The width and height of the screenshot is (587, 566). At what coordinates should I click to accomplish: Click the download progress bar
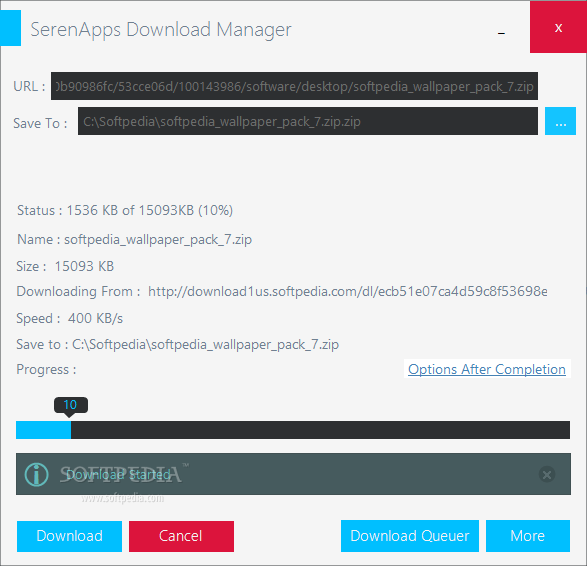(293, 430)
